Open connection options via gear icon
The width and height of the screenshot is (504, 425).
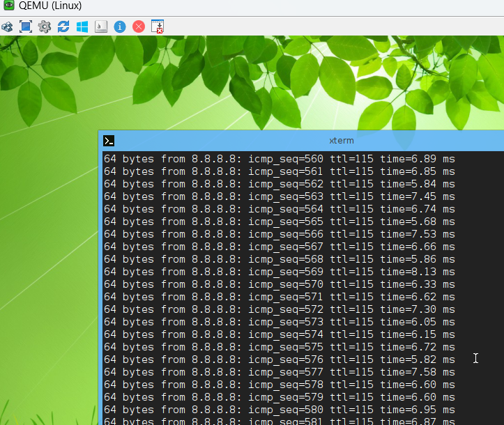(45, 26)
